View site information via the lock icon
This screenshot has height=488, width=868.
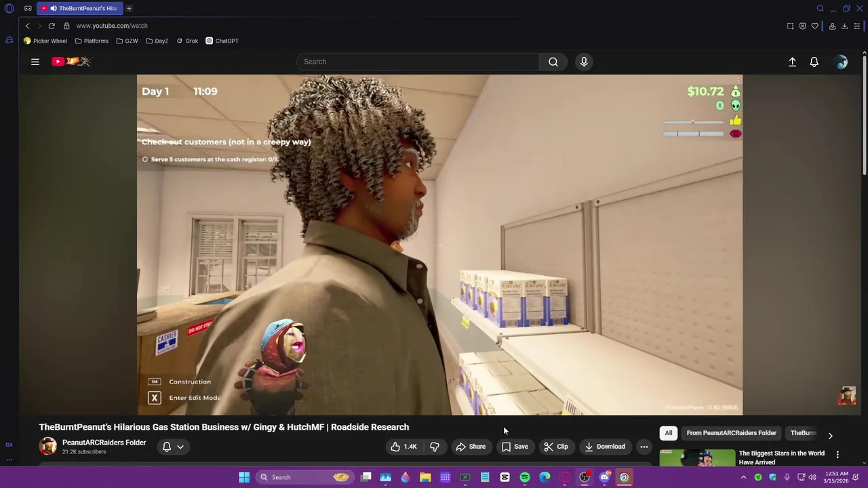[x=66, y=26]
